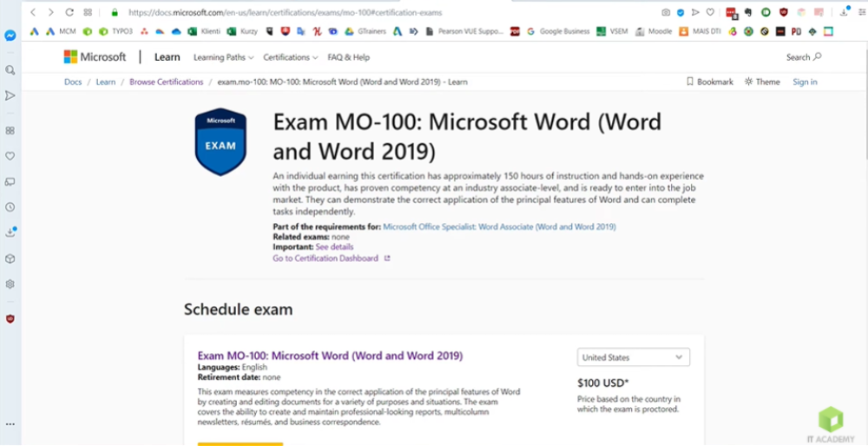Toggle the Theme switcher
The image size is (868, 446).
tap(762, 82)
